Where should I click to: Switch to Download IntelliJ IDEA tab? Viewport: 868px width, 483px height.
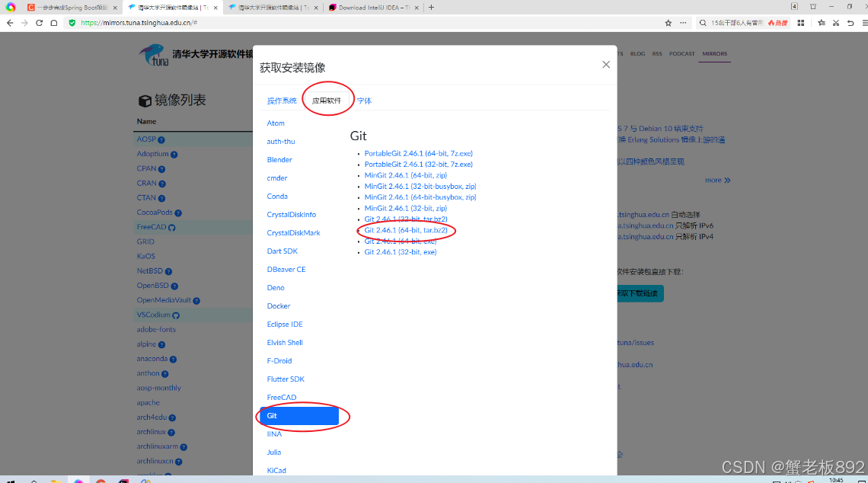[x=373, y=7]
